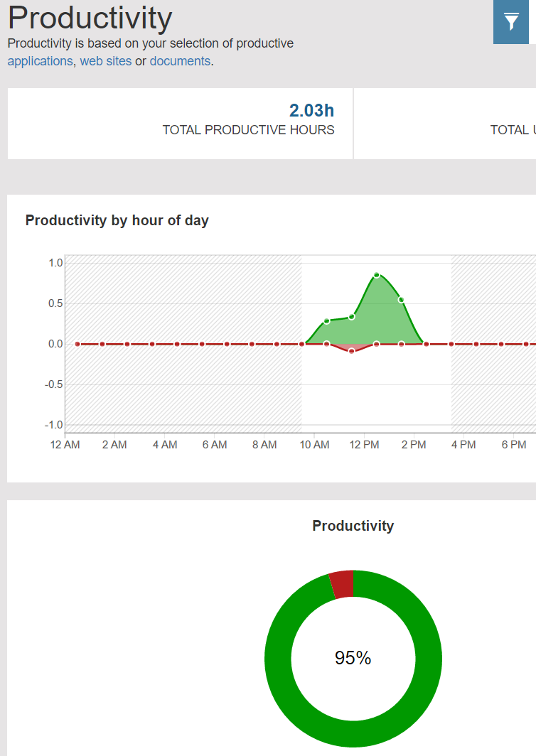Click the green data point near 11:30 AM
This screenshot has height=756, width=536.
(x=352, y=317)
